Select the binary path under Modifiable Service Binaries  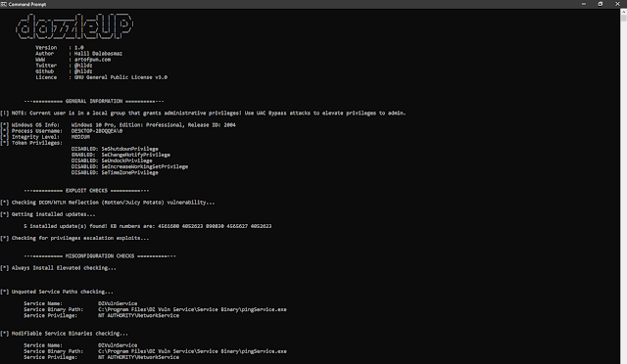192,351
